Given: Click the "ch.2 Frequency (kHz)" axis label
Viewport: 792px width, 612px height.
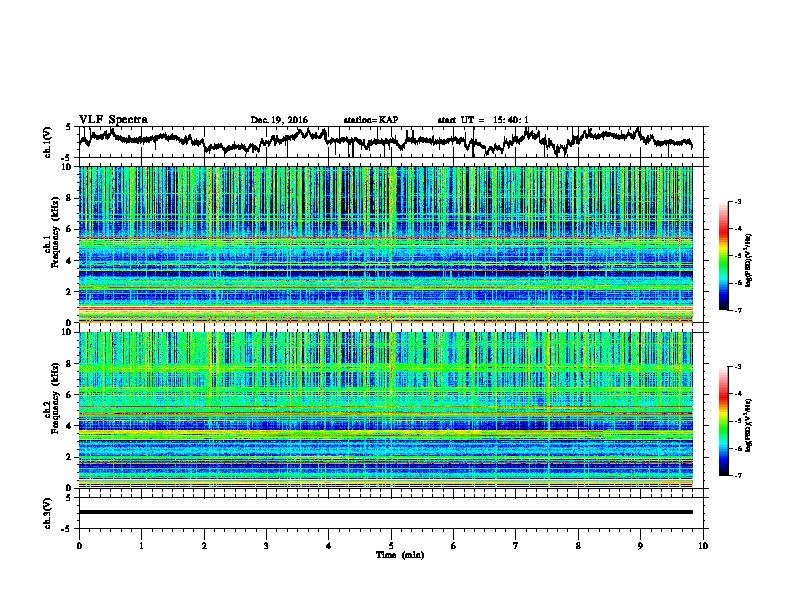Looking at the screenshot, I should click(52, 398).
